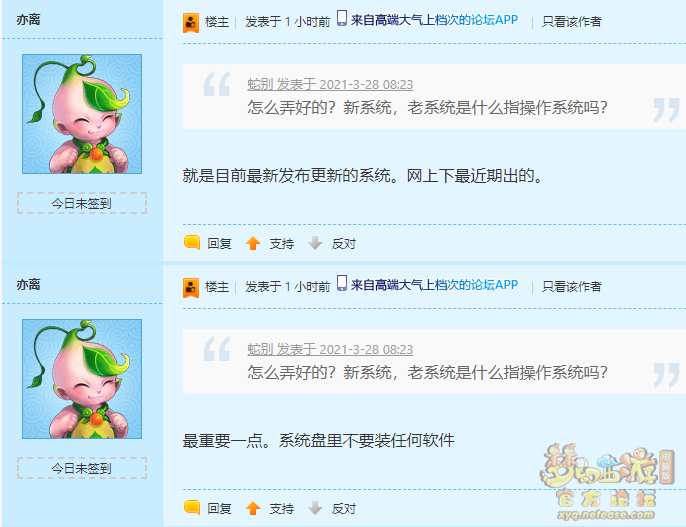Click the yellow reply bubble icon under first post
Image resolution: width=686 pixels, height=527 pixels.
(x=192, y=243)
